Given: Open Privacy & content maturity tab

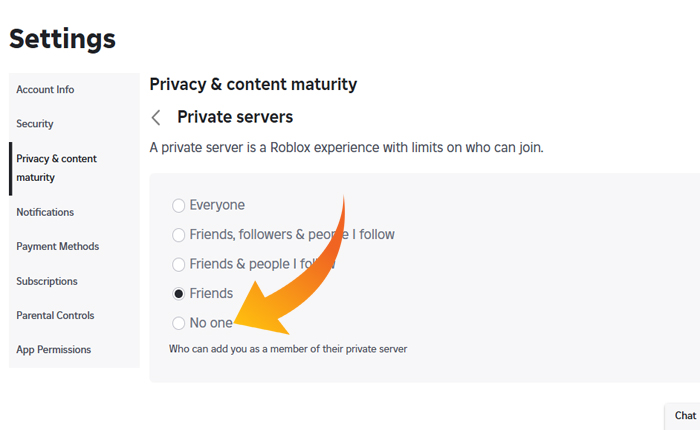Looking at the screenshot, I should pyautogui.click(x=56, y=168).
